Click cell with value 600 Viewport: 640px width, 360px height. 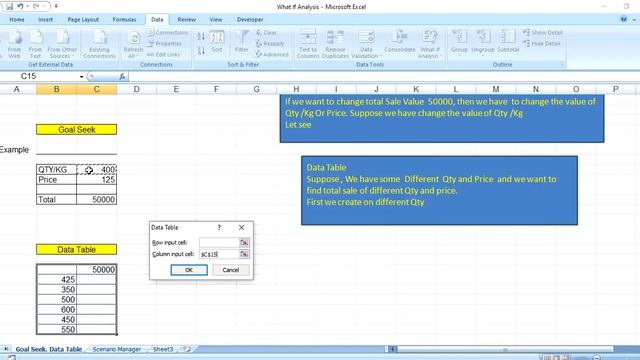[x=56, y=310]
